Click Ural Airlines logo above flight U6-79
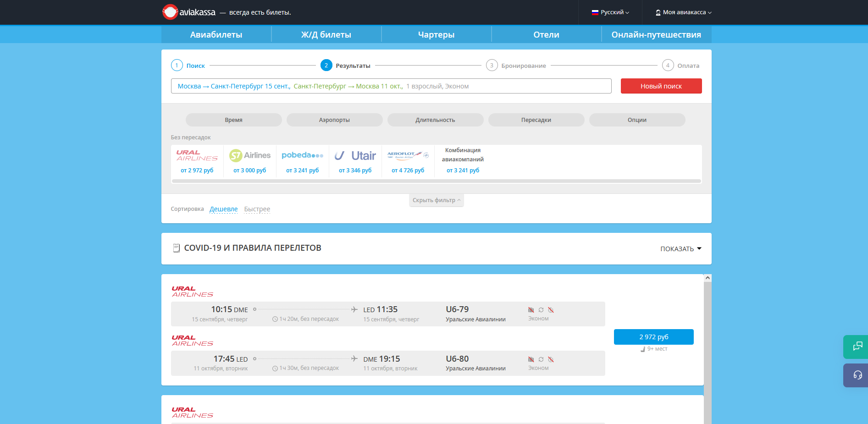Screen dimensions: 868x424 (193, 292)
